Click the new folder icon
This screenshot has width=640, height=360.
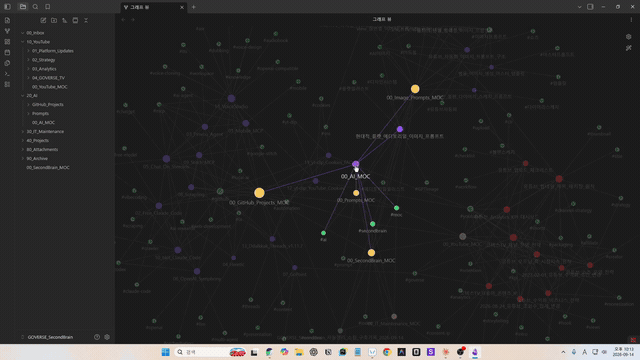[54, 20]
